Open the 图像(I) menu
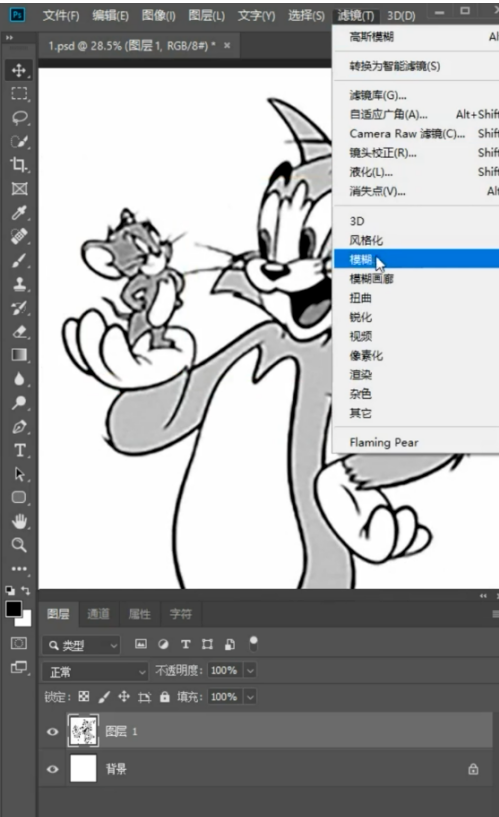The height and width of the screenshot is (817, 499). [x=158, y=15]
